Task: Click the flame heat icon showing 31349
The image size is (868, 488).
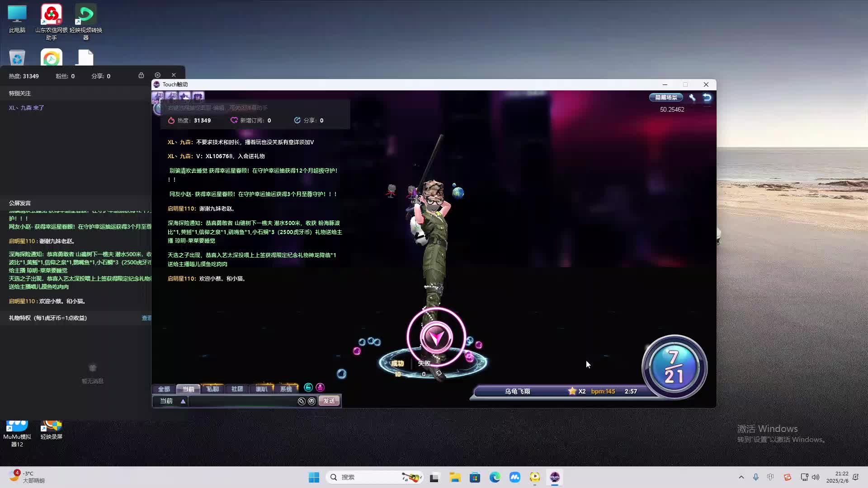Action: point(171,120)
